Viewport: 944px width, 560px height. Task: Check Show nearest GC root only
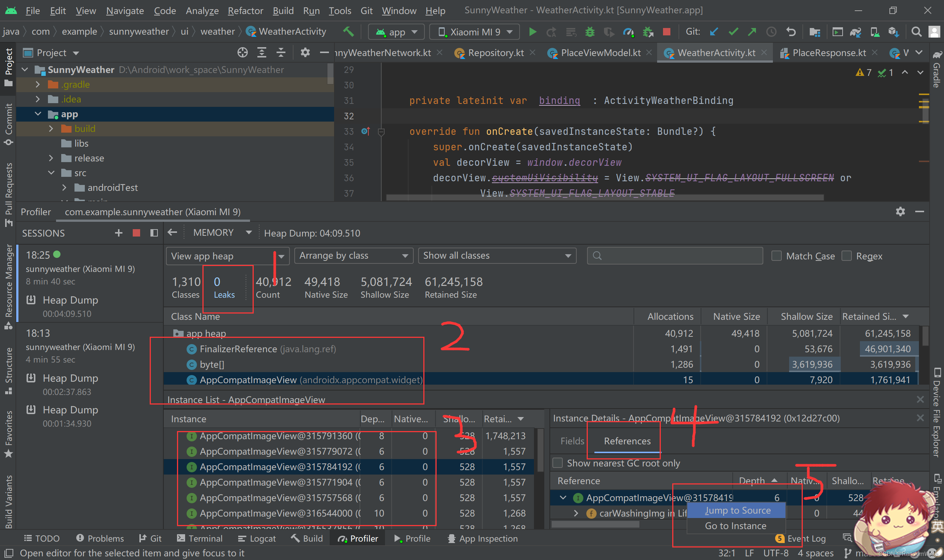pyautogui.click(x=558, y=463)
